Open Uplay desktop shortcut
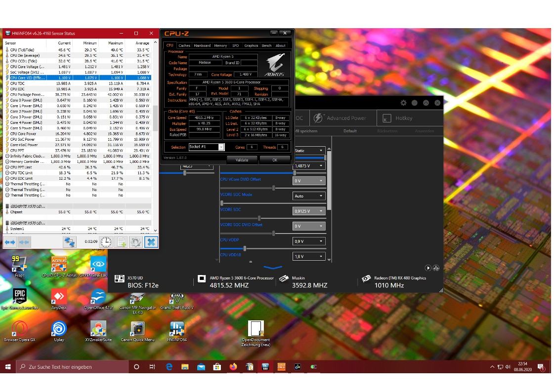 (x=59, y=331)
